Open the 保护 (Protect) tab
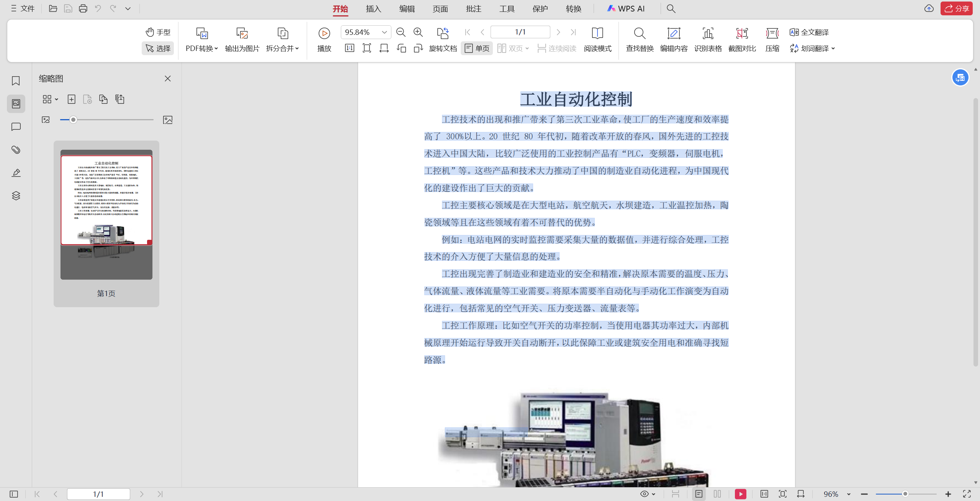Viewport: 980px width, 501px height. (x=540, y=8)
